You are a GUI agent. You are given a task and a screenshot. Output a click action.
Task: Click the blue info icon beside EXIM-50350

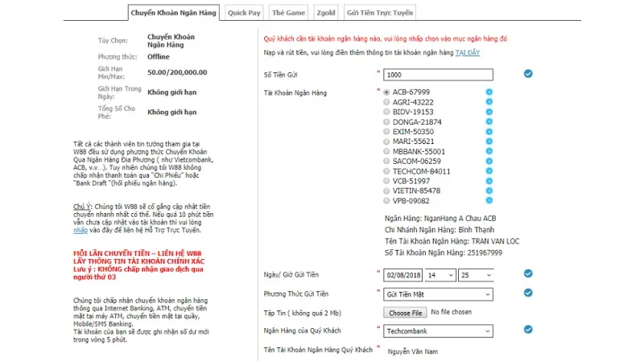(489, 132)
